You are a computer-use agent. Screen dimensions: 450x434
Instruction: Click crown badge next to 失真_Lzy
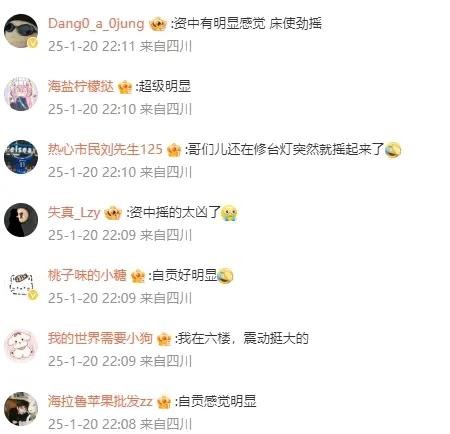113,213
